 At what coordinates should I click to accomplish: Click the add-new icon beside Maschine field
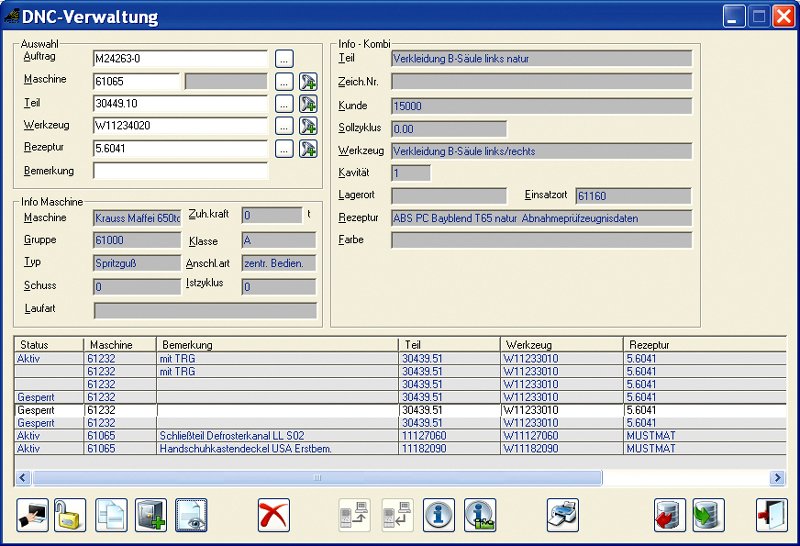pyautogui.click(x=308, y=82)
